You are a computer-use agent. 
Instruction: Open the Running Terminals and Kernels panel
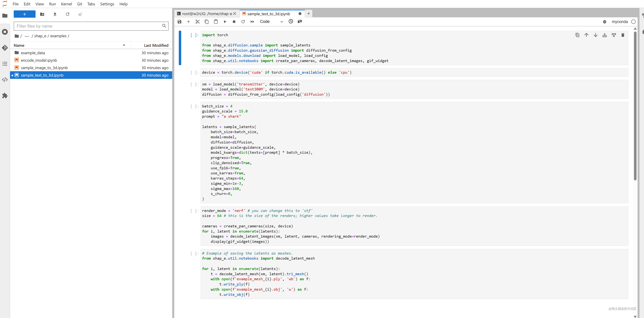(x=5, y=32)
